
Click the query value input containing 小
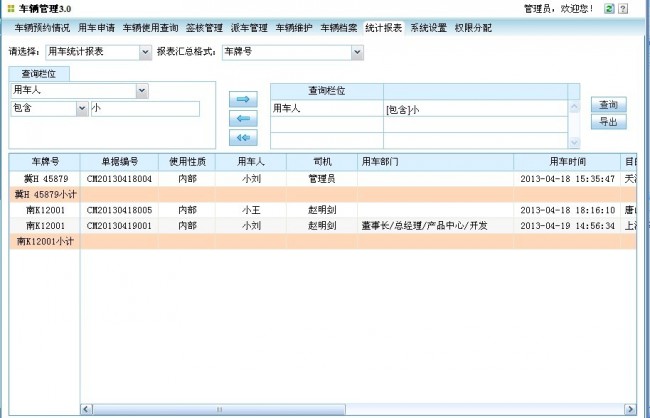pos(145,109)
